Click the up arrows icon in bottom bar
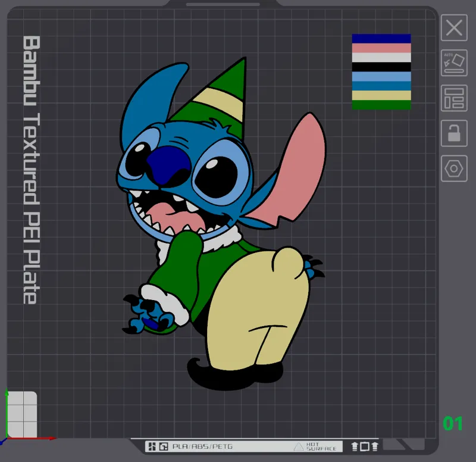The width and height of the screenshot is (476, 462). [x=365, y=447]
